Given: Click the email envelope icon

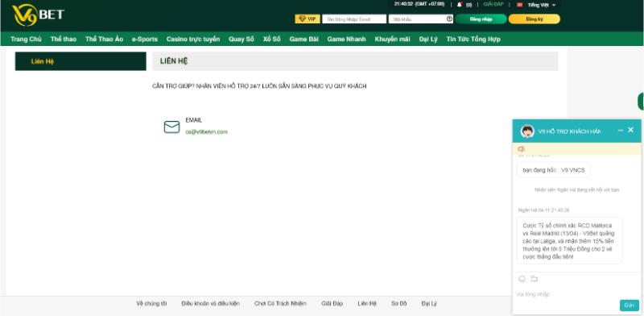Looking at the screenshot, I should tap(171, 127).
